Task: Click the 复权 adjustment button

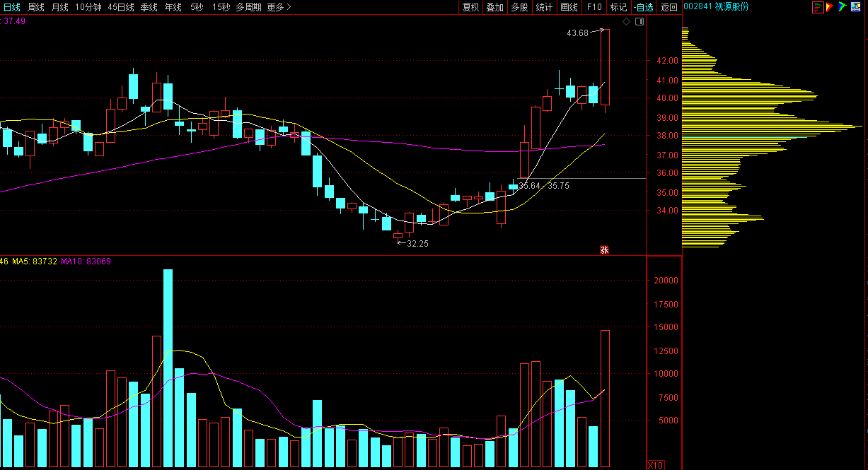Action: [470, 7]
